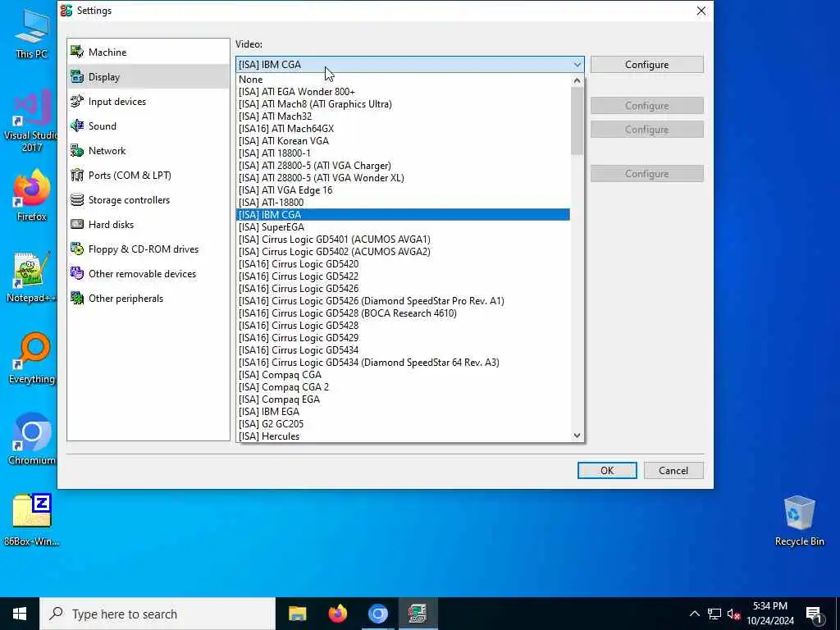Select Notepad++ desktop shortcut
This screenshot has height=630, width=840.
pos(31,277)
